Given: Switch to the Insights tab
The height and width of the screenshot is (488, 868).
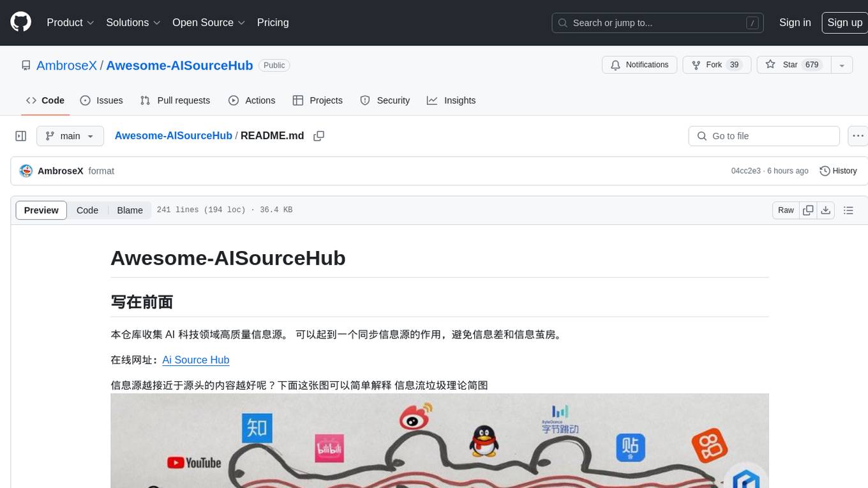Looking at the screenshot, I should [x=451, y=100].
